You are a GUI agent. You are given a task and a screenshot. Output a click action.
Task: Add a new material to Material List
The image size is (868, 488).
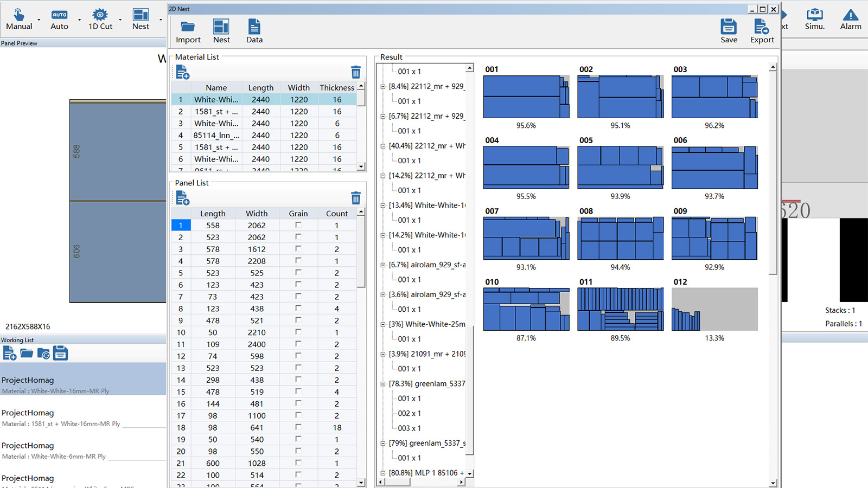pyautogui.click(x=183, y=72)
